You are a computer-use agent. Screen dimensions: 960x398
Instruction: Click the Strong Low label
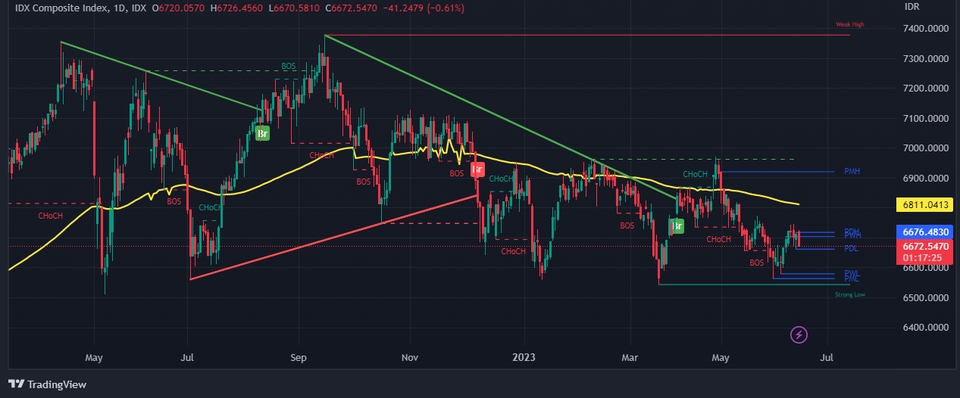click(850, 295)
